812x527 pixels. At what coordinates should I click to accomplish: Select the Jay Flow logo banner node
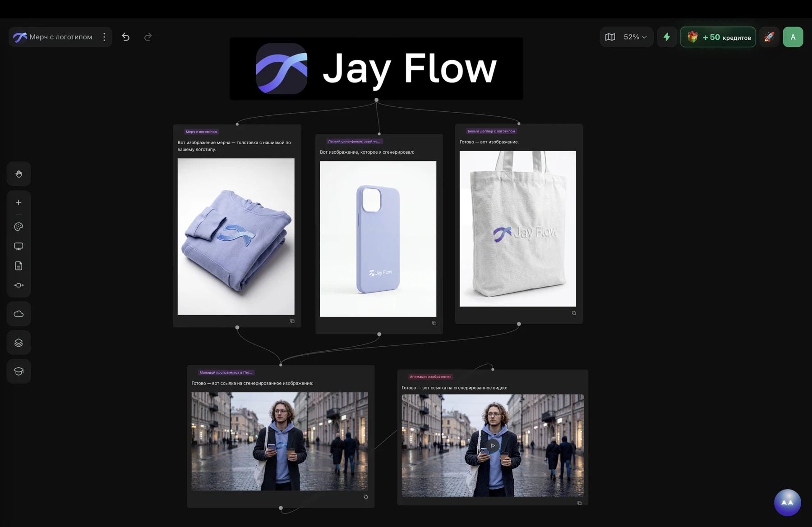pyautogui.click(x=376, y=69)
